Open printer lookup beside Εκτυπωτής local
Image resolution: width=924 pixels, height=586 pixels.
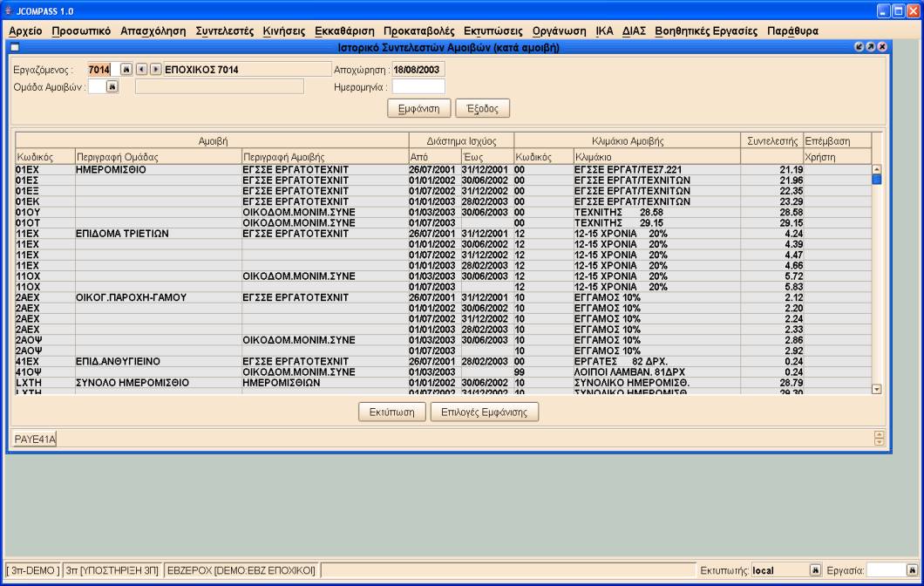pos(815,570)
